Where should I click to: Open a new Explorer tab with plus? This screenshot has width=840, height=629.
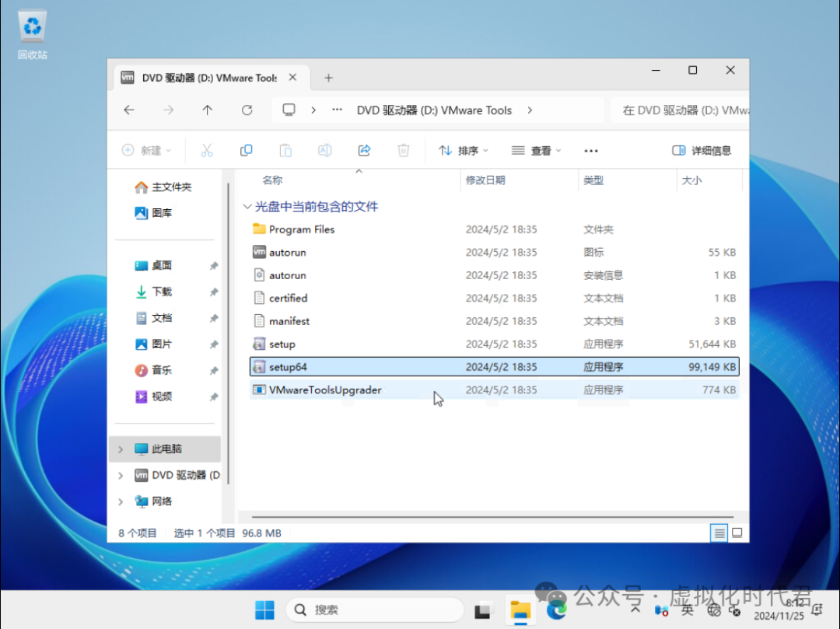click(x=328, y=79)
